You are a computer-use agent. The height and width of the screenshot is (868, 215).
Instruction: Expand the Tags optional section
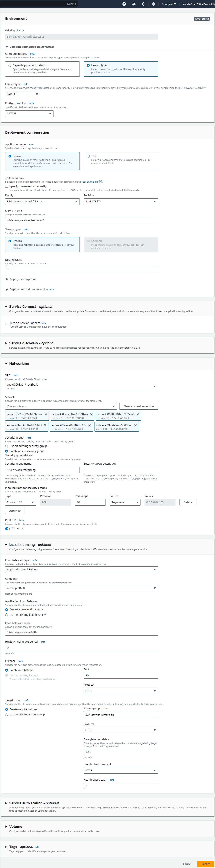[19, 847]
